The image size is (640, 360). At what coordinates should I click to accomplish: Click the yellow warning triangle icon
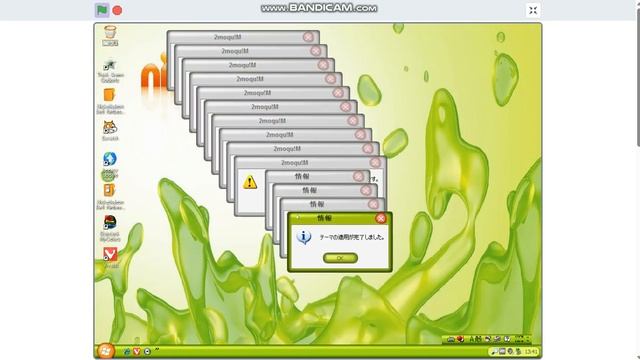pyautogui.click(x=250, y=182)
